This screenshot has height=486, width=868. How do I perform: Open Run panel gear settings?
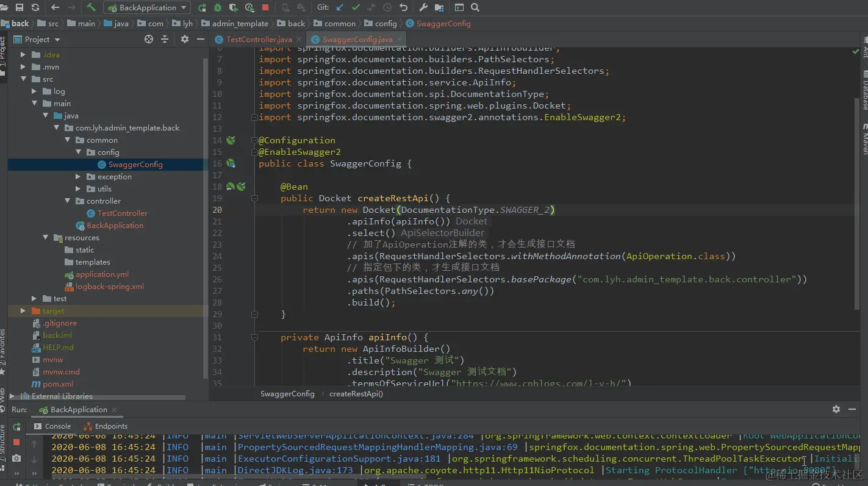click(836, 409)
